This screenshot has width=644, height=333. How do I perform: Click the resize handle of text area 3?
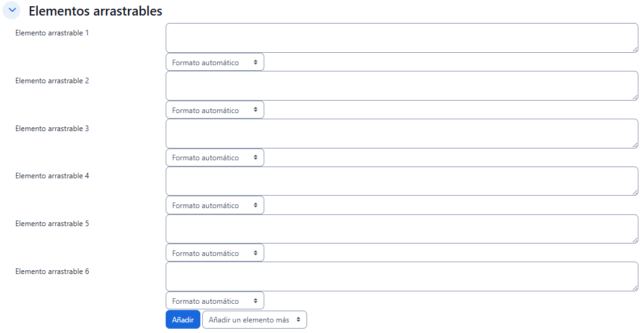tap(635, 145)
